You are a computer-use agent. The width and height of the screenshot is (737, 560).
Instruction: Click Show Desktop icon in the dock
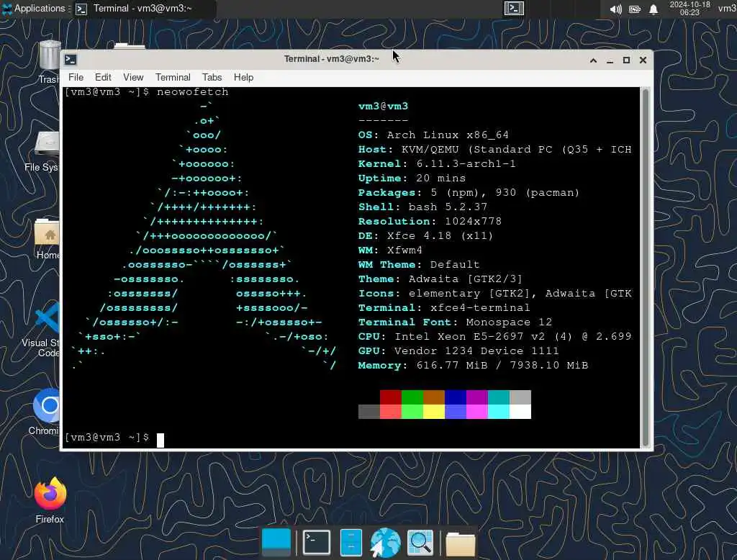[276, 543]
